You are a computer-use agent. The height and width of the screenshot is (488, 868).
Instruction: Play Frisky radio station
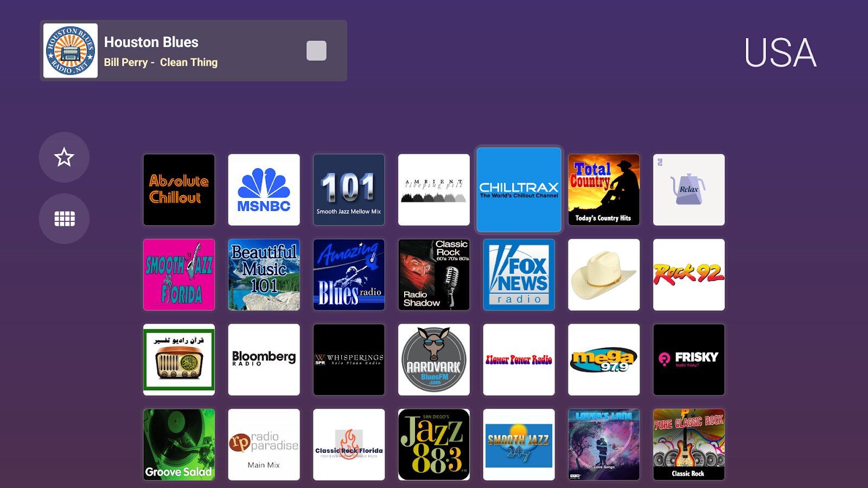[689, 359]
